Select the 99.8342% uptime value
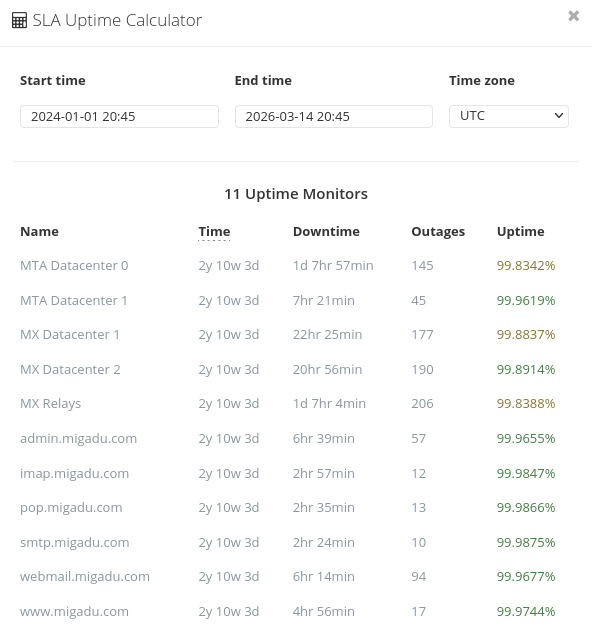This screenshot has width=592, height=636. (526, 266)
